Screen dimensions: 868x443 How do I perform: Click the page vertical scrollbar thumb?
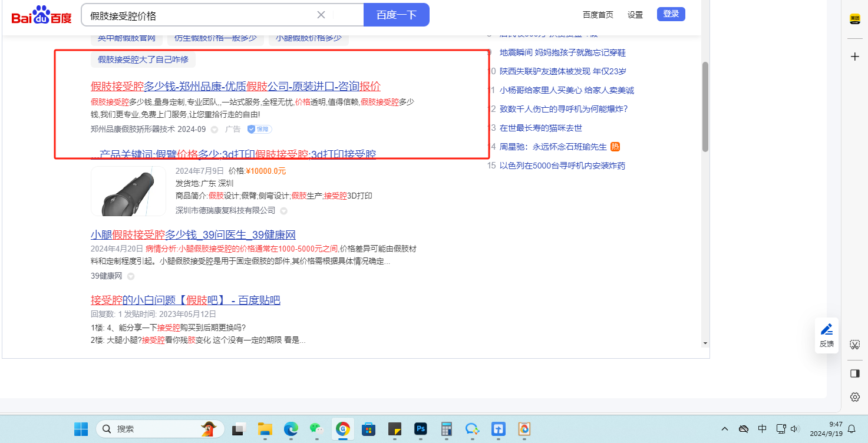pos(705,106)
